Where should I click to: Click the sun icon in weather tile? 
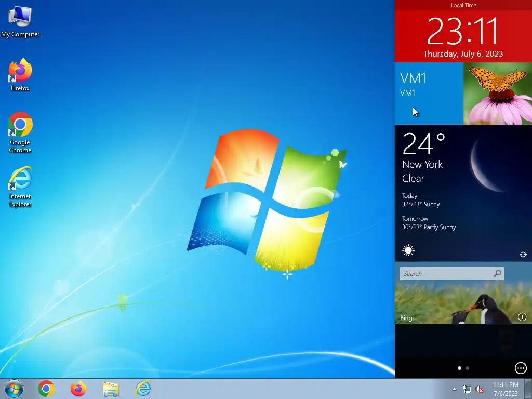click(408, 251)
